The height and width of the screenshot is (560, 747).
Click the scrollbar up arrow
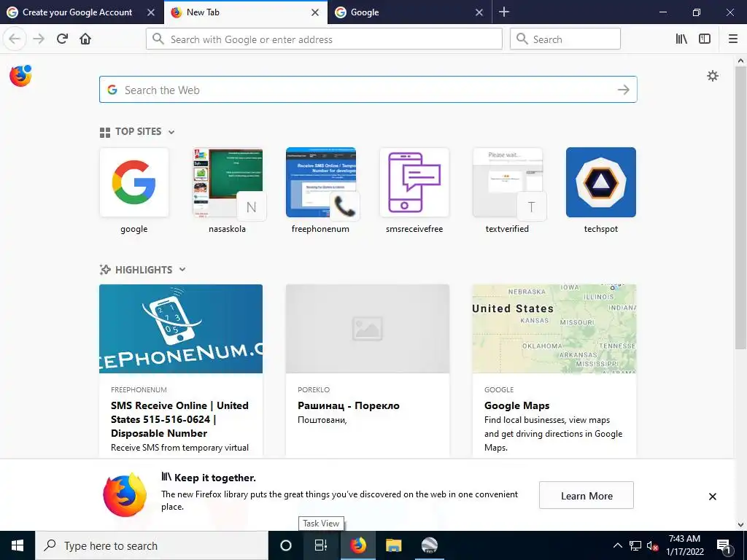pyautogui.click(x=740, y=61)
